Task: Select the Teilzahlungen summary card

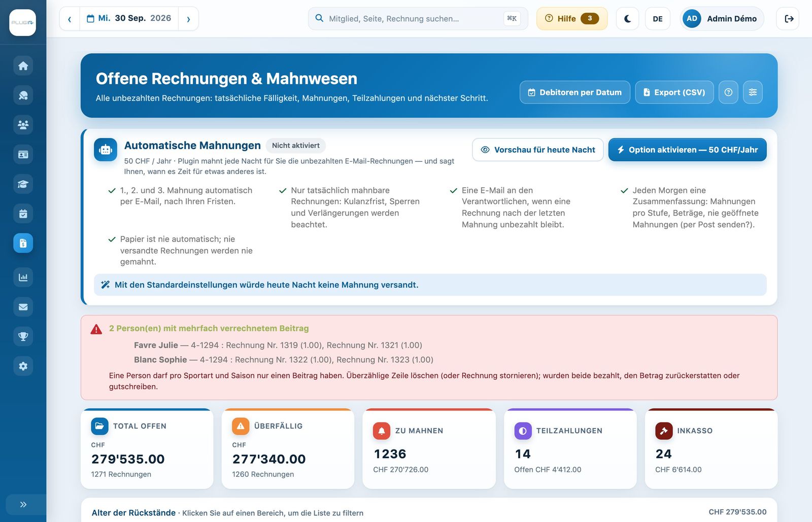Action: click(570, 449)
